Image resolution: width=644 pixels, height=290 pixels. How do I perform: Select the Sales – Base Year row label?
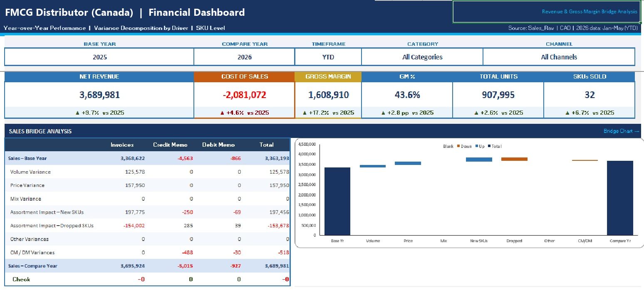point(27,158)
